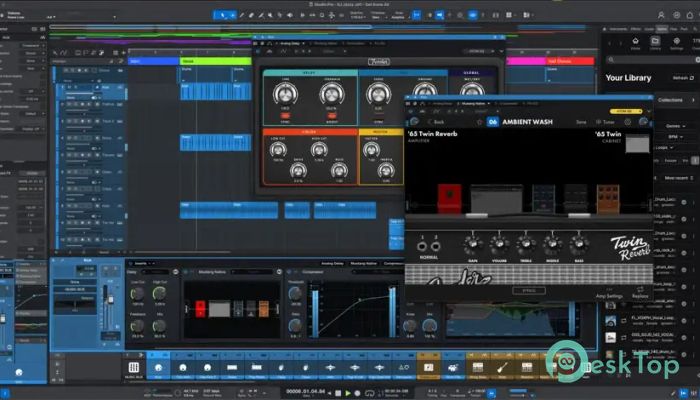Toggle Snap in the top toolbar
Screen dimensions: 700x400
[417, 15]
